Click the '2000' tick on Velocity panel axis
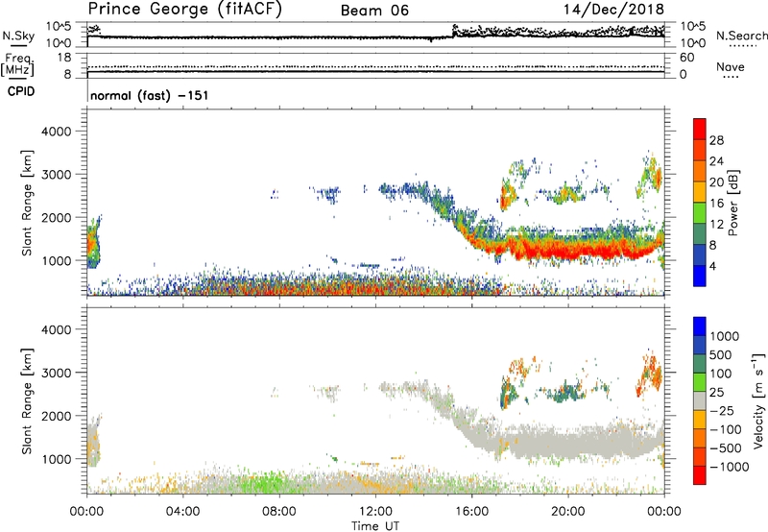 [56, 416]
